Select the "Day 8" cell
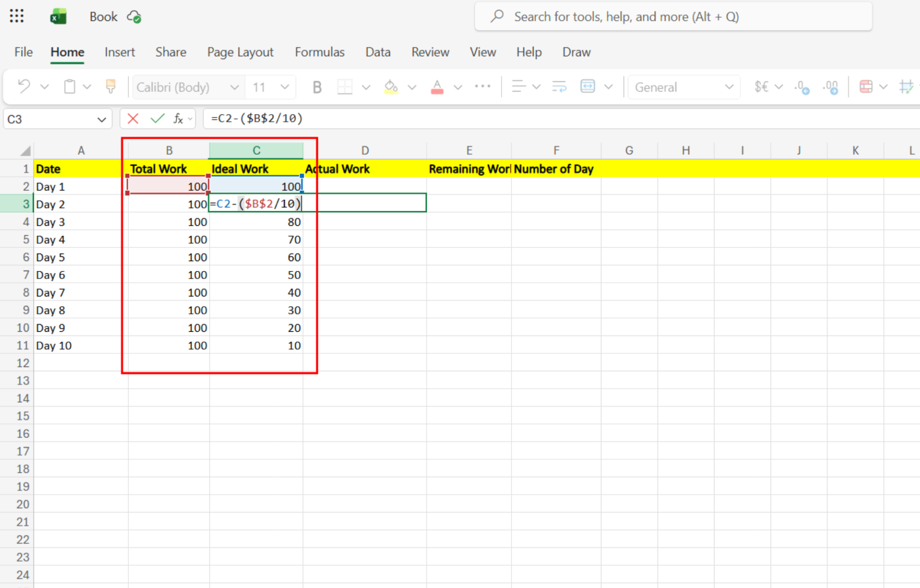 [81, 310]
